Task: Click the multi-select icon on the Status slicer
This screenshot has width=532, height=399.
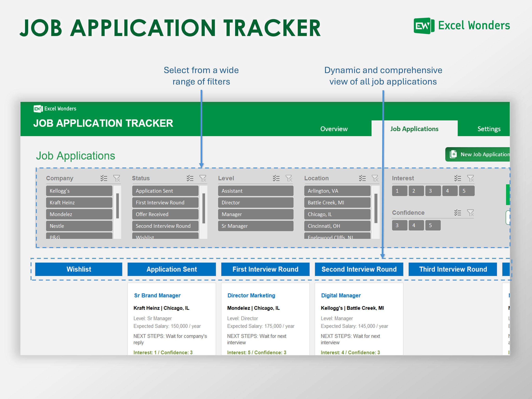Action: tap(190, 178)
